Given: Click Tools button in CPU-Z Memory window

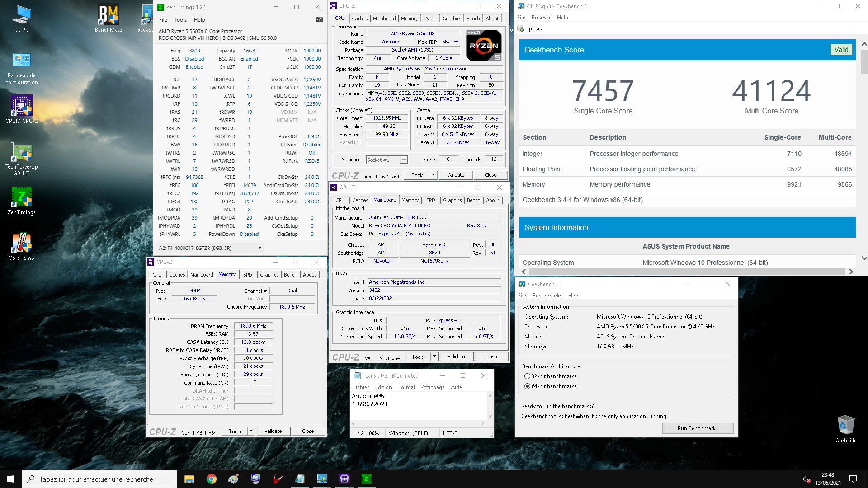Looking at the screenshot, I should [x=235, y=431].
